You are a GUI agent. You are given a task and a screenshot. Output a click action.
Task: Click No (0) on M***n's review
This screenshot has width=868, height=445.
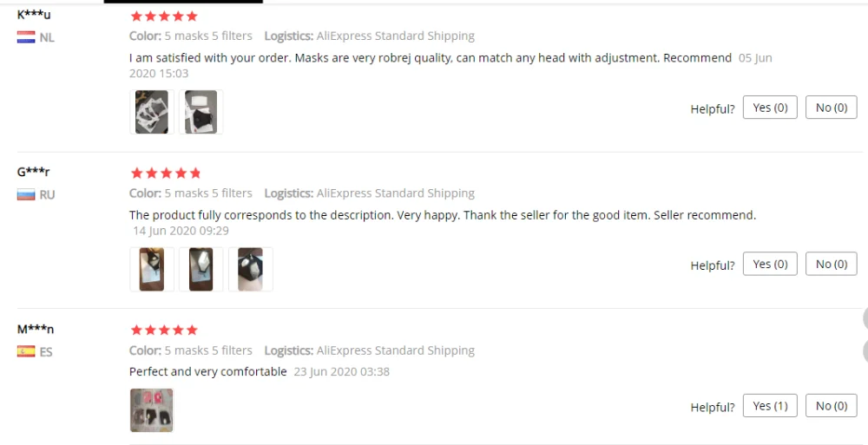[x=832, y=406]
